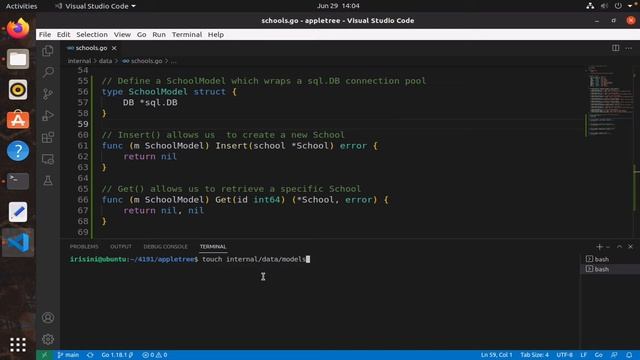Open the Run menu

pyautogui.click(x=159, y=35)
